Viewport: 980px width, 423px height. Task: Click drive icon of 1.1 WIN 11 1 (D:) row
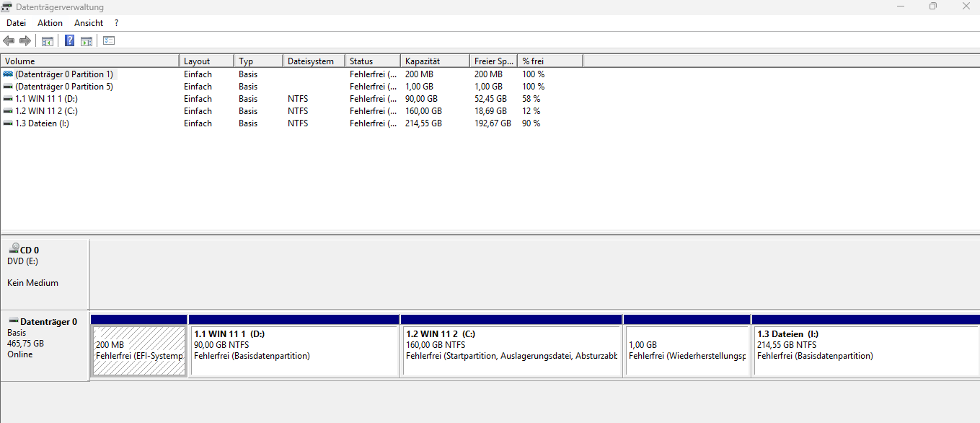point(8,99)
